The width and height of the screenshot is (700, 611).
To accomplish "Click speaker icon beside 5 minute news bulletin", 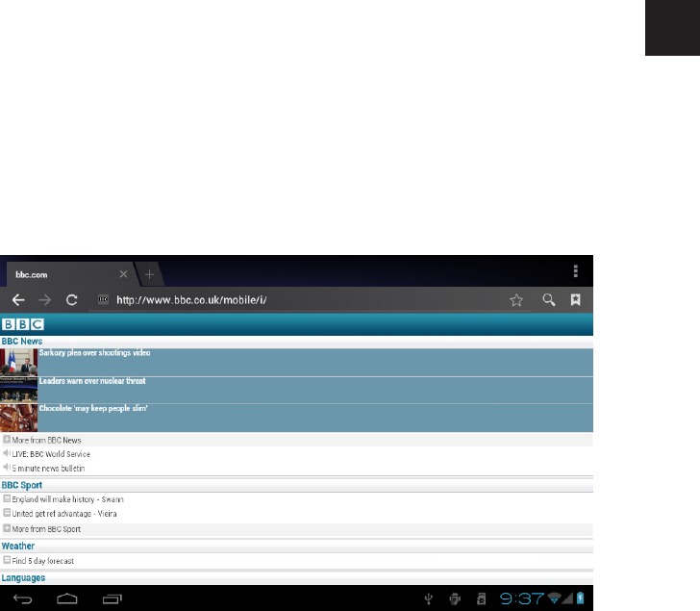I will (7, 468).
